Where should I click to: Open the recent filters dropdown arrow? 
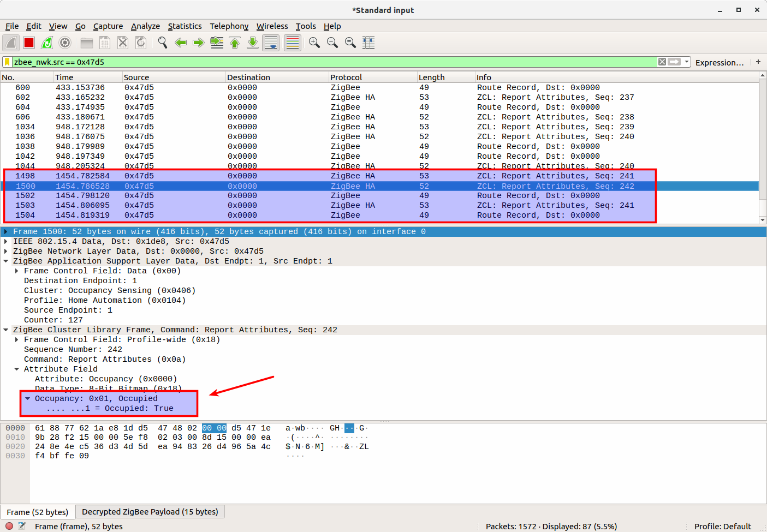point(687,62)
